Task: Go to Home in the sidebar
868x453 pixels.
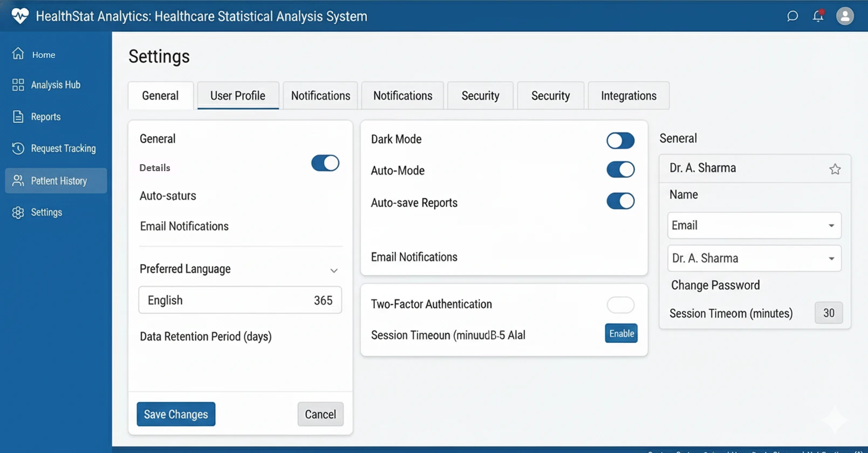Action: 43,55
